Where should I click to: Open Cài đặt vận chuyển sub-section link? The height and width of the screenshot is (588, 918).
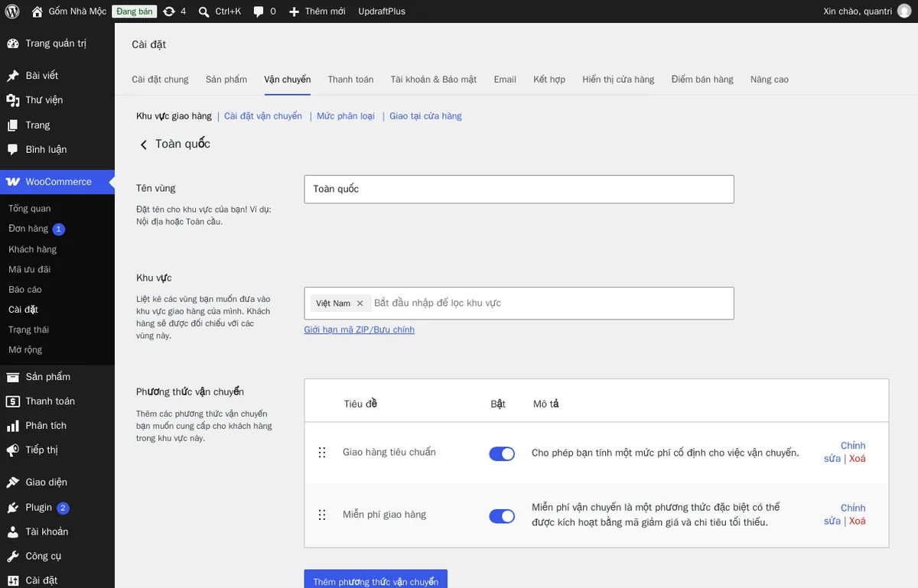[263, 116]
